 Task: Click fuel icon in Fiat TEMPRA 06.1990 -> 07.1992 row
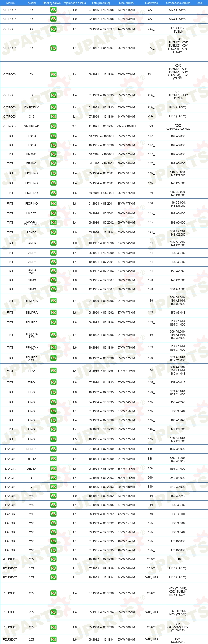(x=53, y=313)
